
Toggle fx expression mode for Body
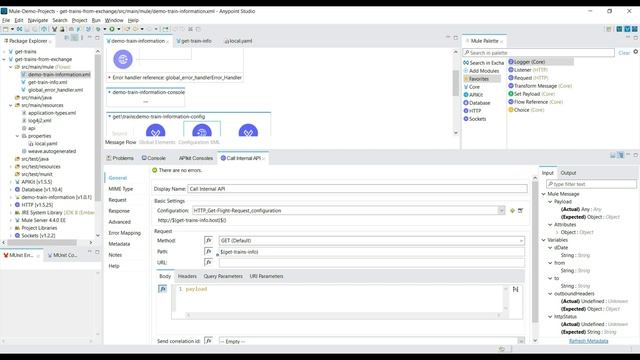[x=162, y=289]
